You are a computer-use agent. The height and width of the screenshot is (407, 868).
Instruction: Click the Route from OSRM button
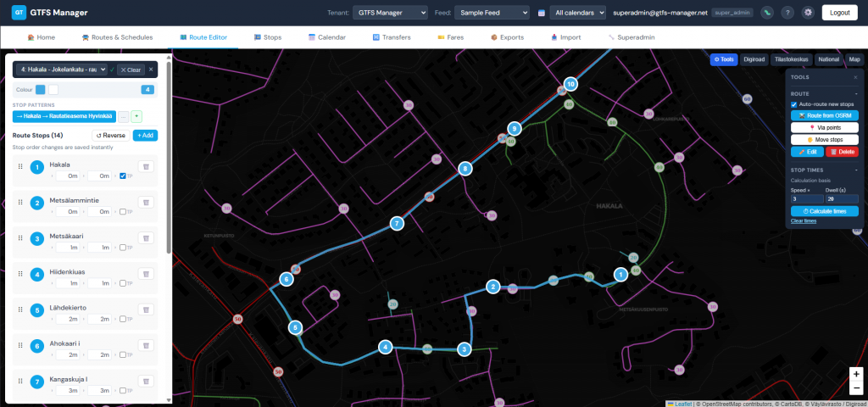[824, 115]
